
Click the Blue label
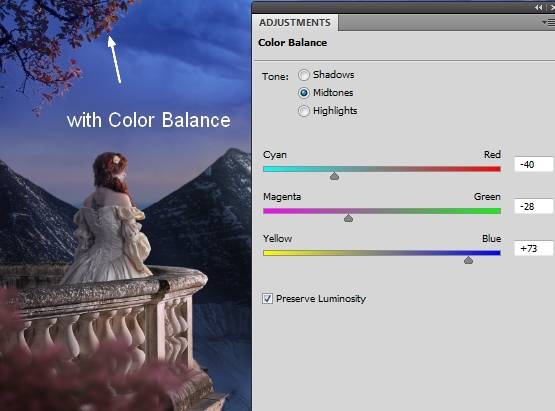pyautogui.click(x=492, y=239)
